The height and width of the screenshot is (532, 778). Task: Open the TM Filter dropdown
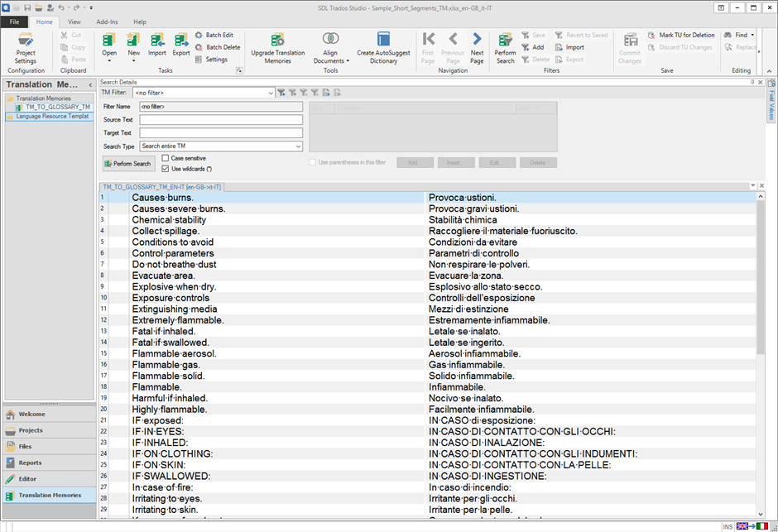271,93
